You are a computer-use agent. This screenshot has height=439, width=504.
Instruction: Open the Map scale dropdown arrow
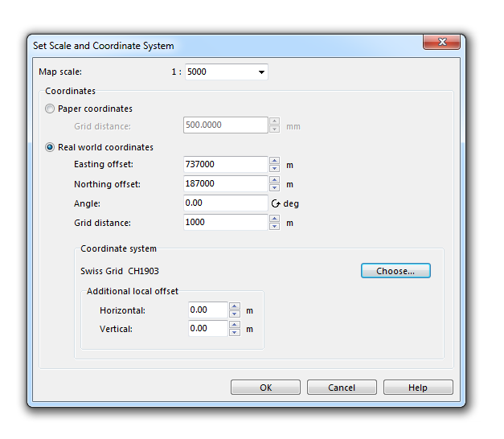tap(261, 72)
